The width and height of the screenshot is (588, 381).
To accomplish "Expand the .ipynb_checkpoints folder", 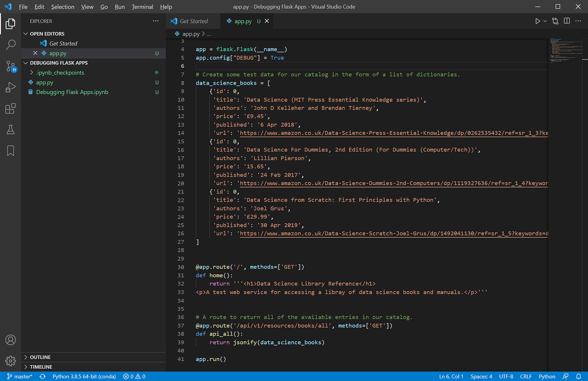I will 60,73.
